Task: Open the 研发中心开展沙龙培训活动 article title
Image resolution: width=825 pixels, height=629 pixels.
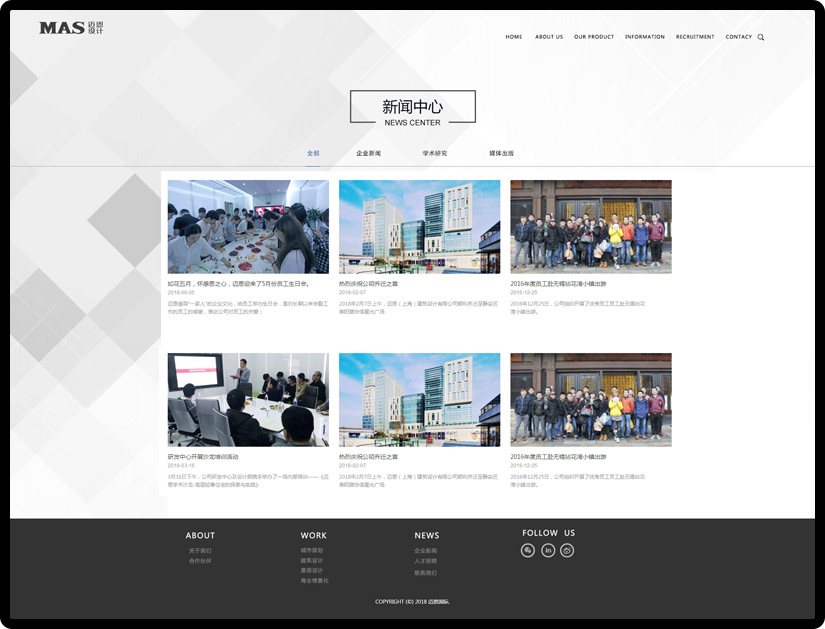Action: 203,457
